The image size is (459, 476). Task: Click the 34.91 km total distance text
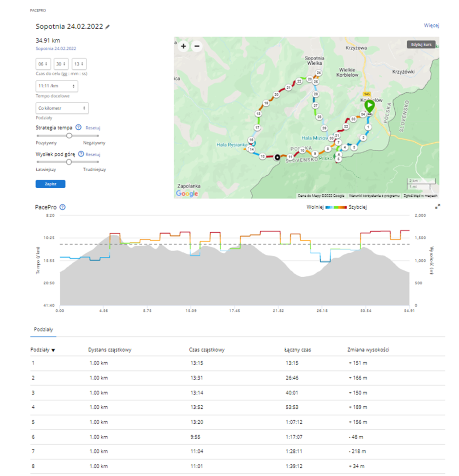coord(48,40)
